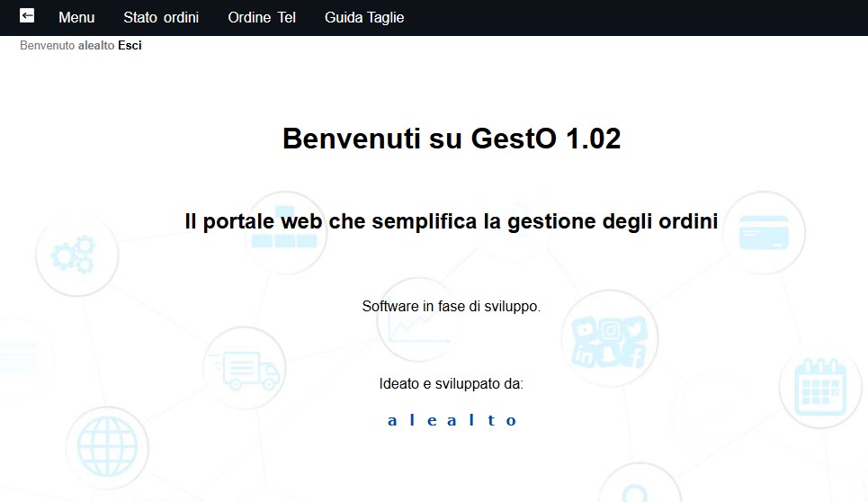Click the Software in fase di sviluppo text
The image size is (868, 502).
click(x=452, y=306)
